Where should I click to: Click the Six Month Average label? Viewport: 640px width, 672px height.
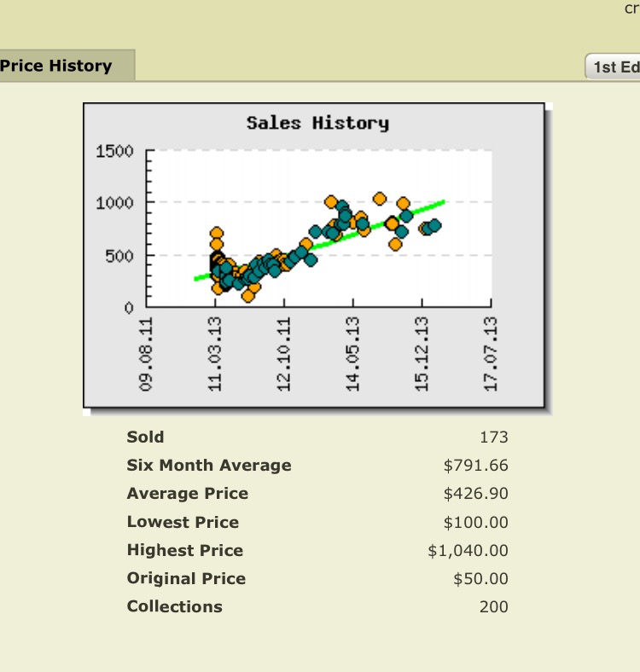pos(209,466)
